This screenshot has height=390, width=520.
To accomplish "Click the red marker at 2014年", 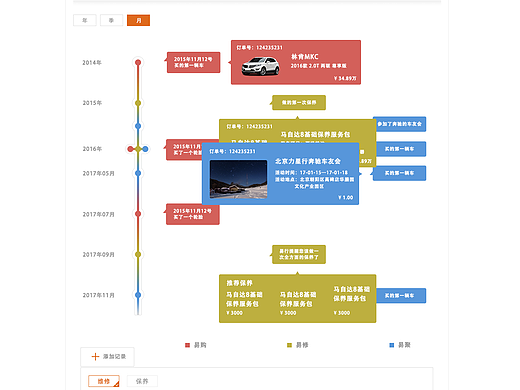I will 138,62.
